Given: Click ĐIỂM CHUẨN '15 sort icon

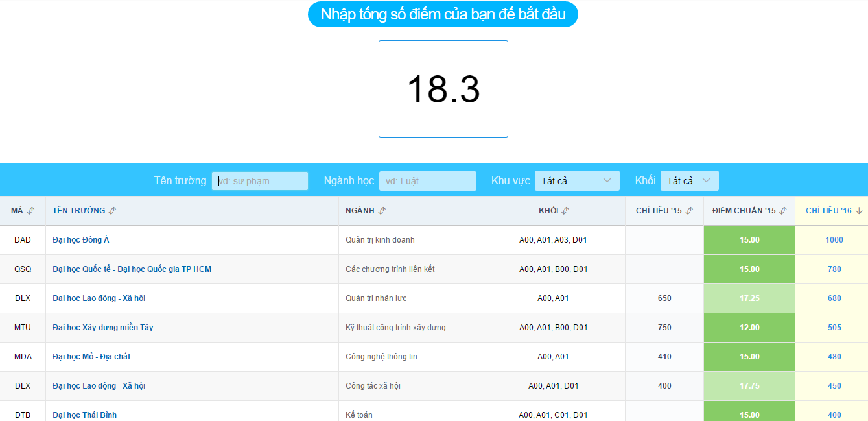Looking at the screenshot, I should pos(783,211).
